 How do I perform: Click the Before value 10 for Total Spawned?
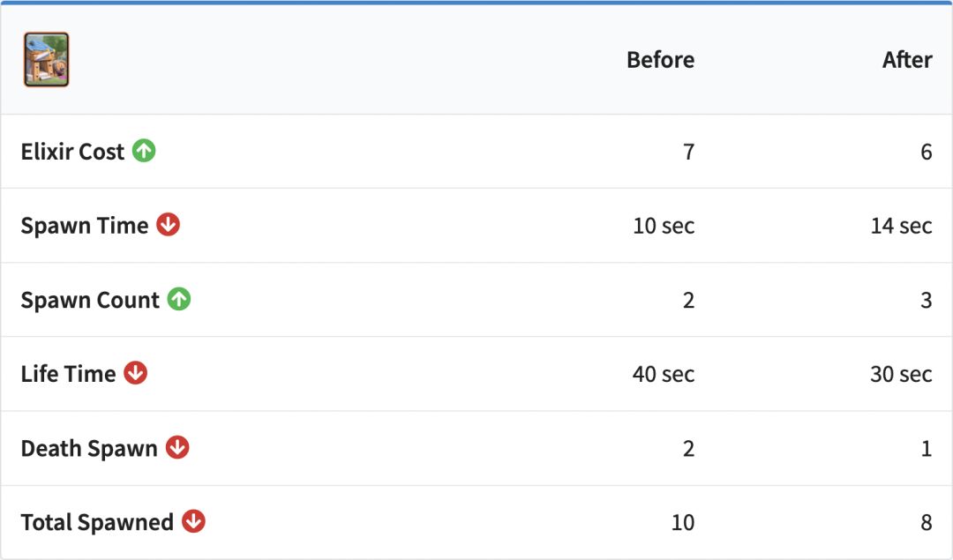click(x=682, y=522)
